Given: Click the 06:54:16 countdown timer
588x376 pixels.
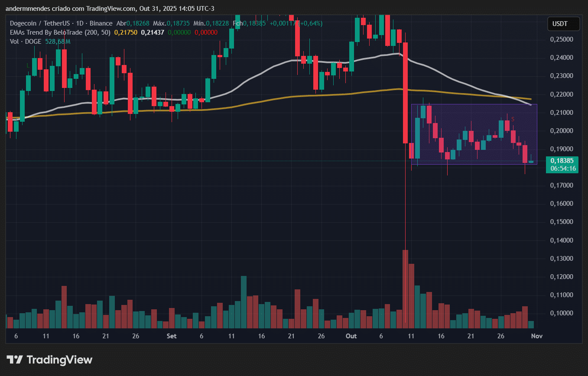Looking at the screenshot, I should click(x=562, y=168).
